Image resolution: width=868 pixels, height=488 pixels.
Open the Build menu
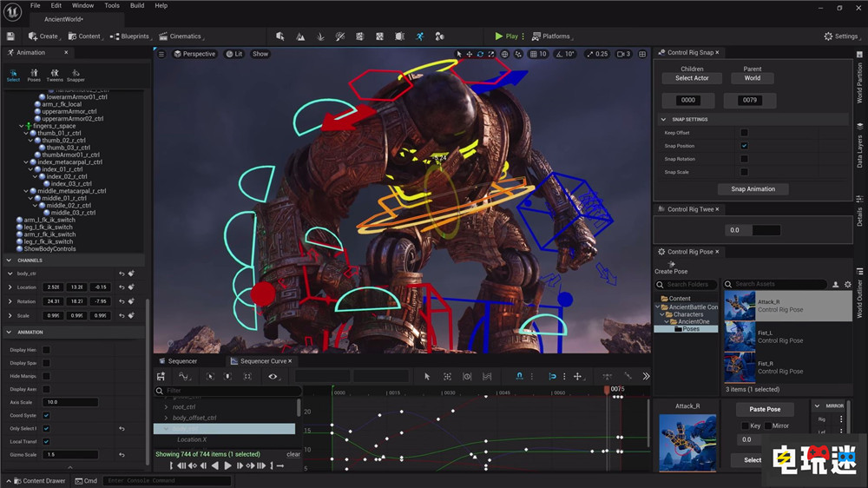tap(137, 5)
